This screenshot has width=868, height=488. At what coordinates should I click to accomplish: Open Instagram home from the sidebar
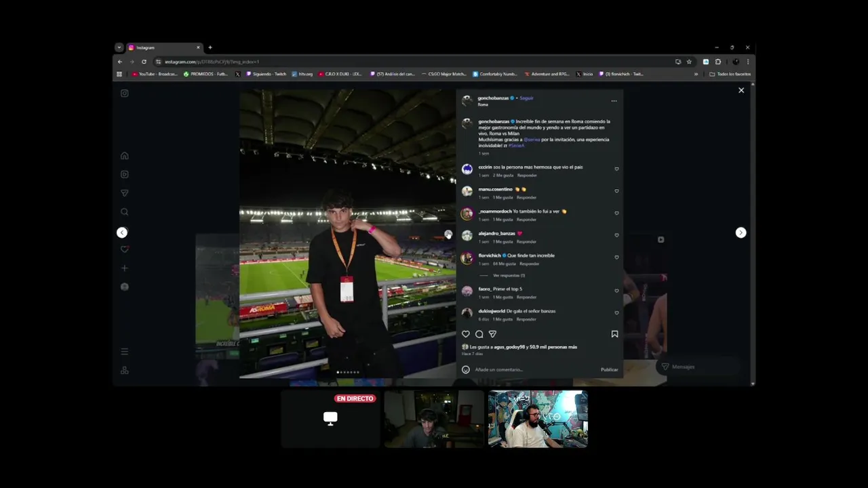[x=124, y=156]
